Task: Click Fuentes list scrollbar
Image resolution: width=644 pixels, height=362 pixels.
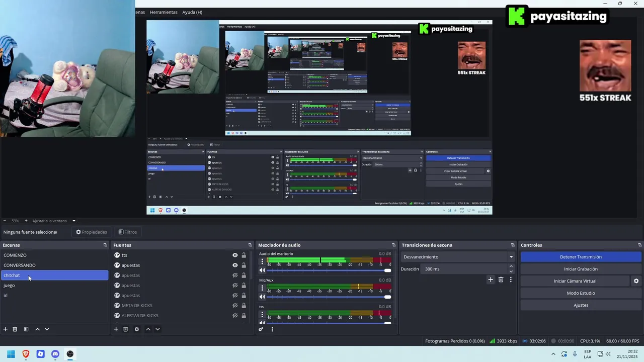Action: [x=252, y=264]
